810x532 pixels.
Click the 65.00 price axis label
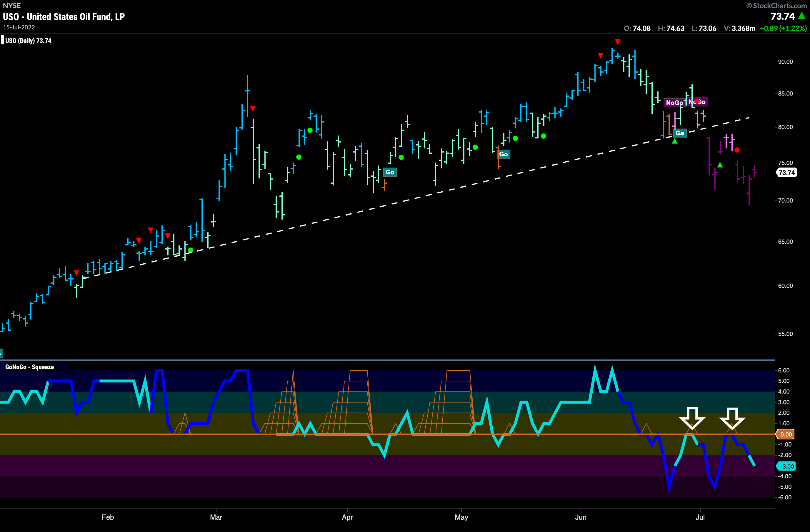pyautogui.click(x=786, y=242)
